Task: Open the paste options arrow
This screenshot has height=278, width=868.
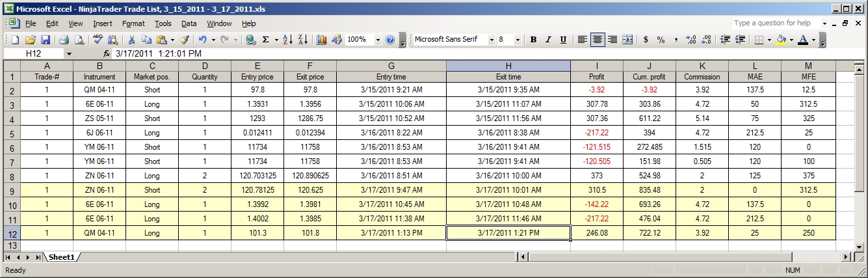Action: (x=172, y=40)
